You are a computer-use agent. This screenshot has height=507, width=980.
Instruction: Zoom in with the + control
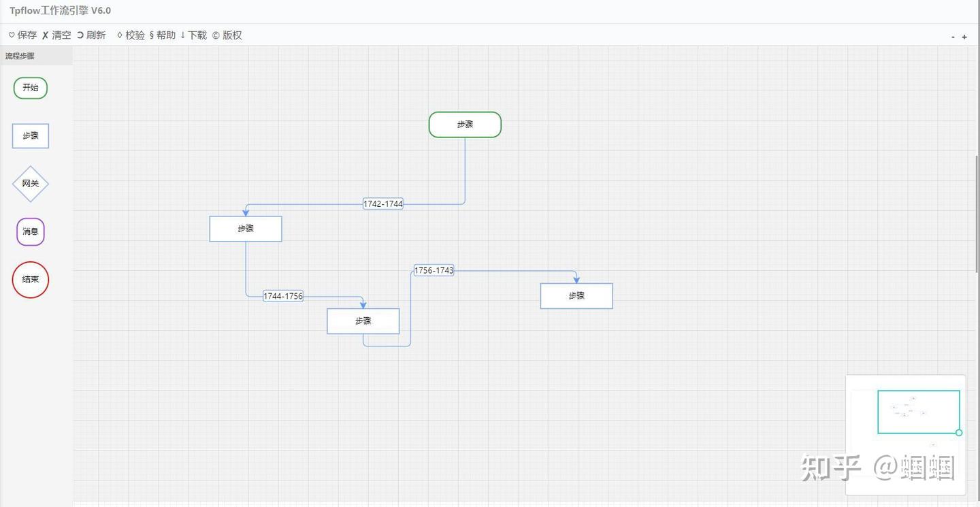[x=964, y=37]
